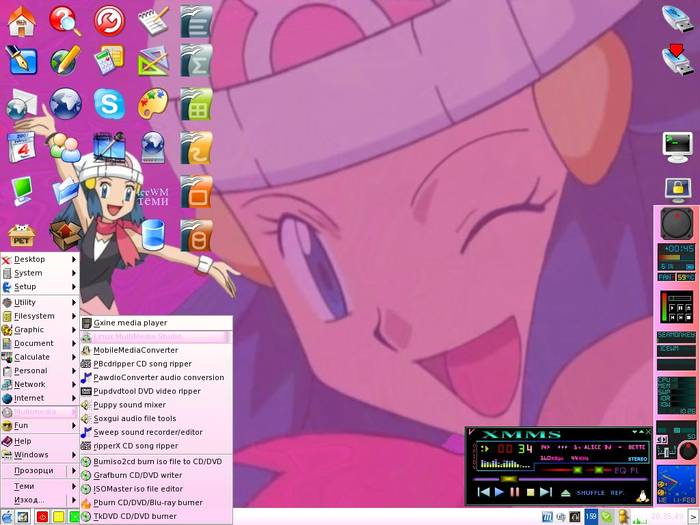Click the XMMS balance slider
The width and height of the screenshot is (700, 525).
pos(598,471)
